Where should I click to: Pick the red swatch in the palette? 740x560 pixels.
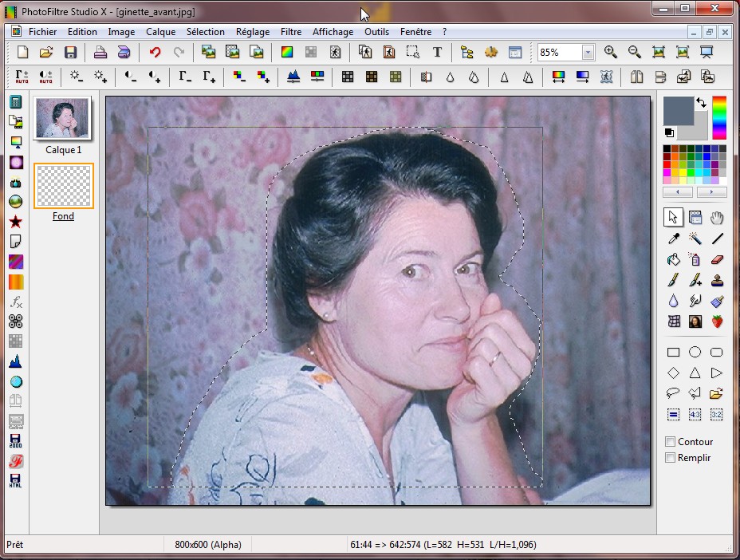coord(667,164)
